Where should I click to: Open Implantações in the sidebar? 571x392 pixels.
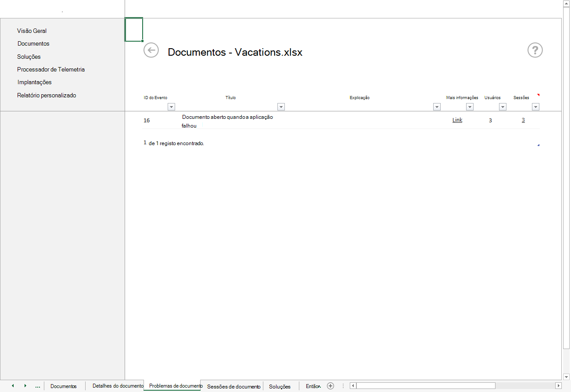click(34, 82)
